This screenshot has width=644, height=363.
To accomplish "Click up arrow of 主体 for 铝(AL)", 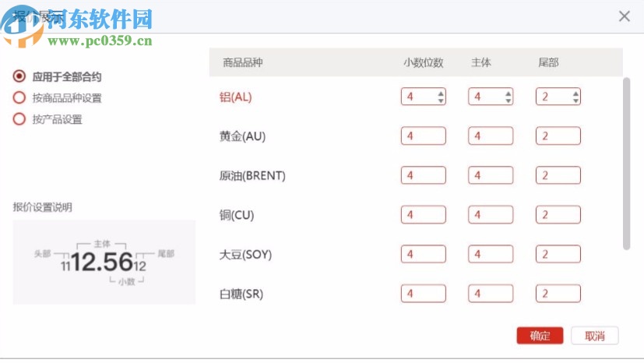I will pos(509,93).
